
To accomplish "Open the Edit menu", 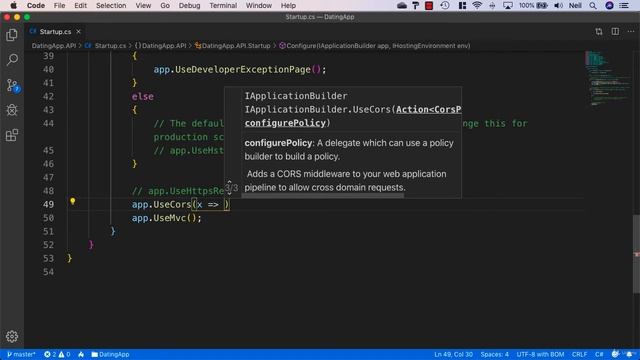I will point(80,5).
